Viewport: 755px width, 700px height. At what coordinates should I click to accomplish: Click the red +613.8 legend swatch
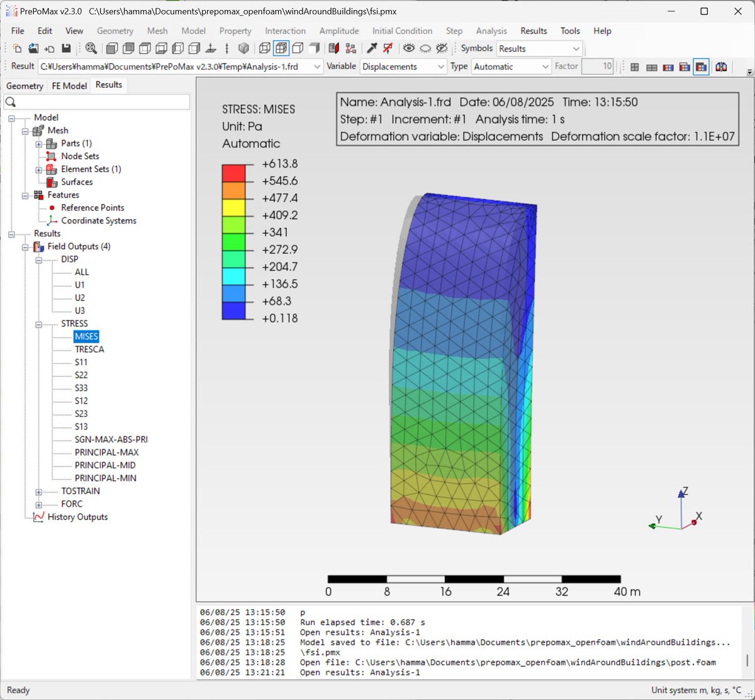(233, 173)
